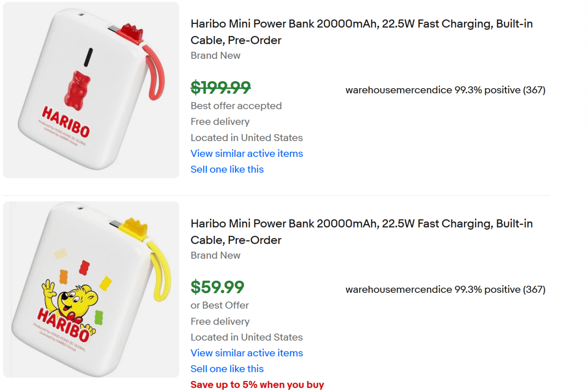Click the crossed-out $199.99 sold price
The height and width of the screenshot is (392, 588).
pos(220,87)
